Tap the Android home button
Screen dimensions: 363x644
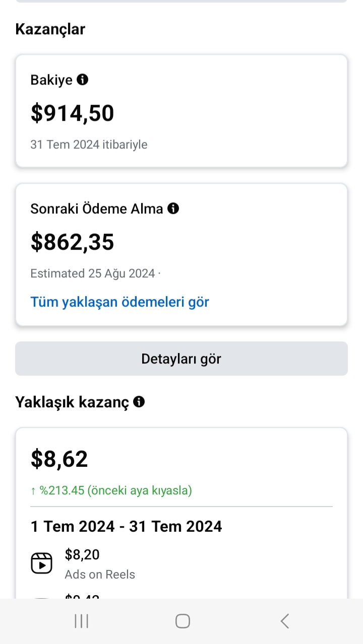[183, 621]
